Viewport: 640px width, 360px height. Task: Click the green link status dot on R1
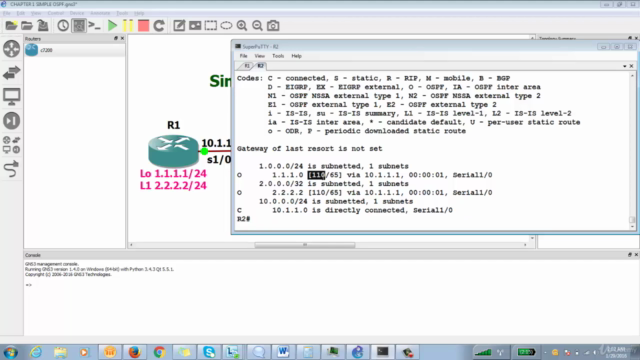[x=204, y=151]
